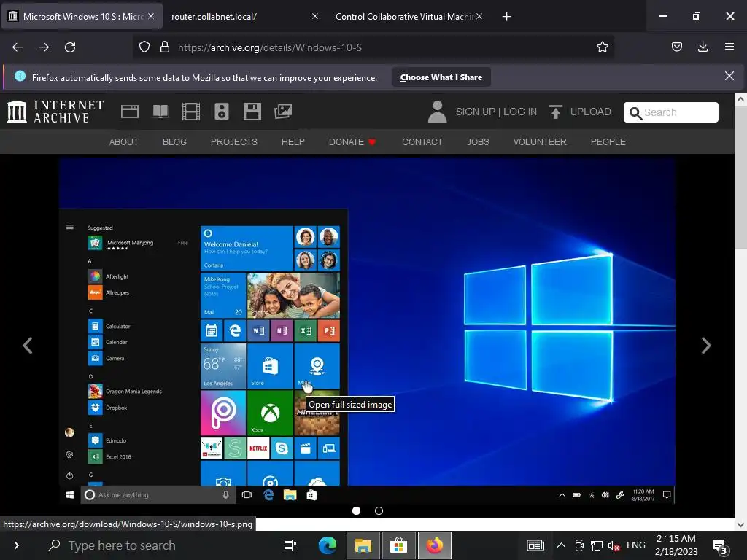Switch to Microsoft Windows 10 S tab
Image resolution: width=747 pixels, height=560 pixels.
[x=81, y=17]
